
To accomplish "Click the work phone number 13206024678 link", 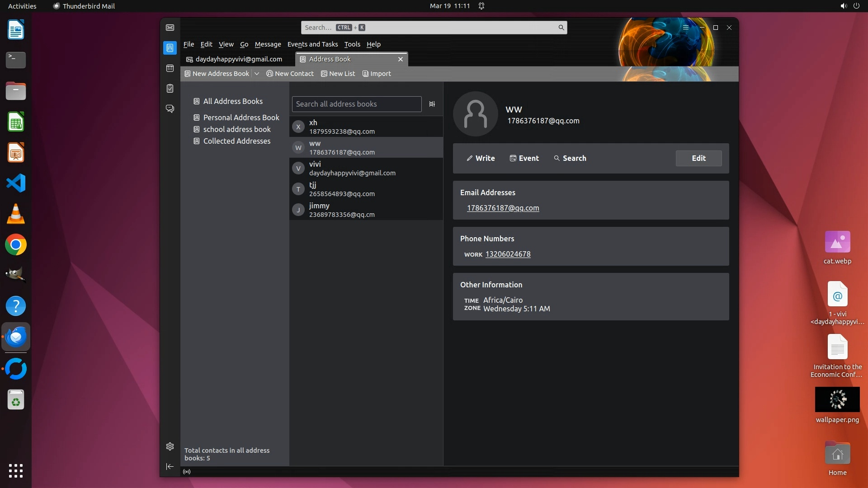I will 508,254.
